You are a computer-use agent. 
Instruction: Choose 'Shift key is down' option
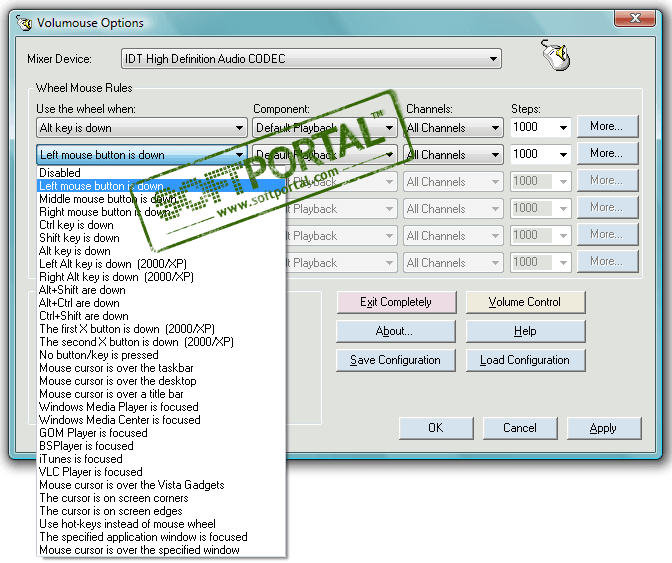[x=161, y=238]
